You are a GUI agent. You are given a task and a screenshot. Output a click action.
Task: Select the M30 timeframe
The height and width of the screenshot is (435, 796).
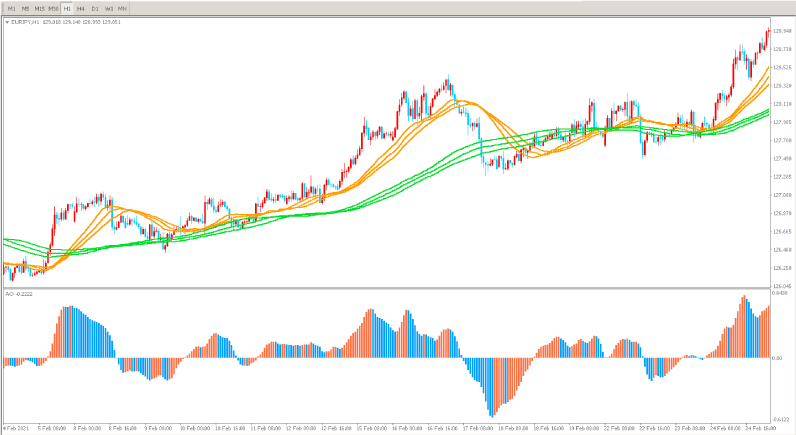tap(54, 8)
